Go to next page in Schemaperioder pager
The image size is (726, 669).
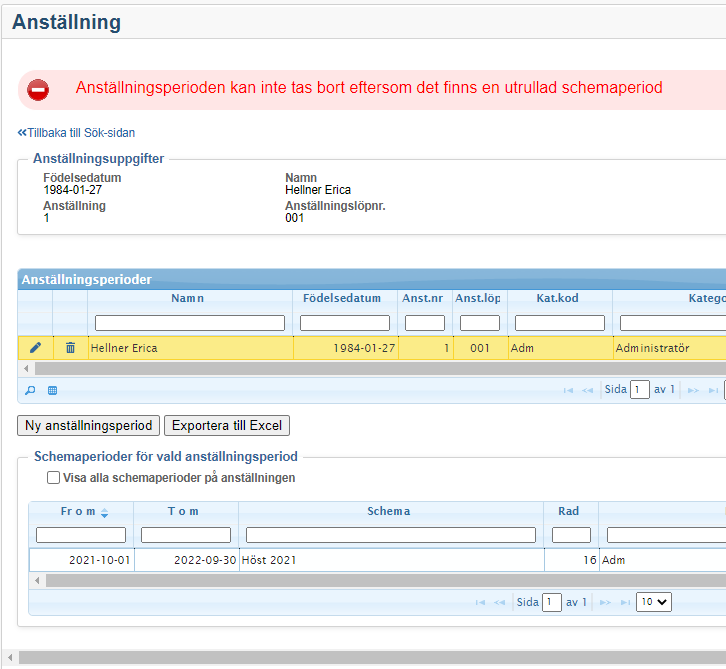pyautogui.click(x=604, y=602)
